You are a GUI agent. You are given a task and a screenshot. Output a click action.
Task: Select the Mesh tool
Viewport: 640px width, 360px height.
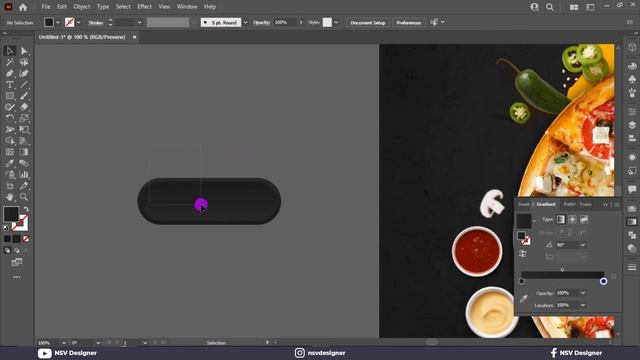10,152
